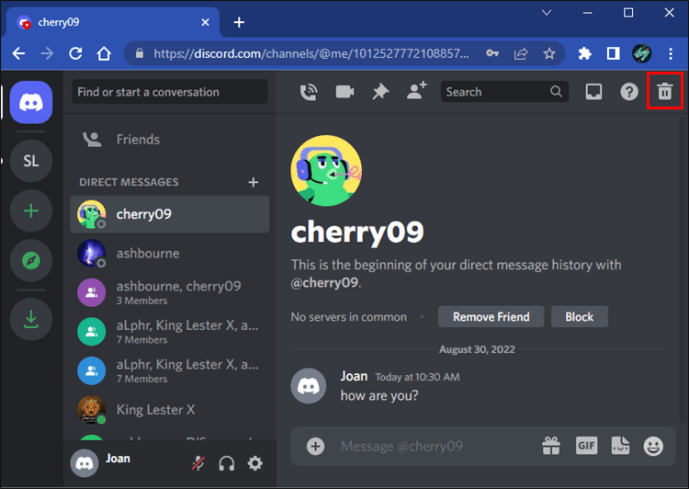
Task: Bookmark page with star icon
Action: [x=549, y=54]
